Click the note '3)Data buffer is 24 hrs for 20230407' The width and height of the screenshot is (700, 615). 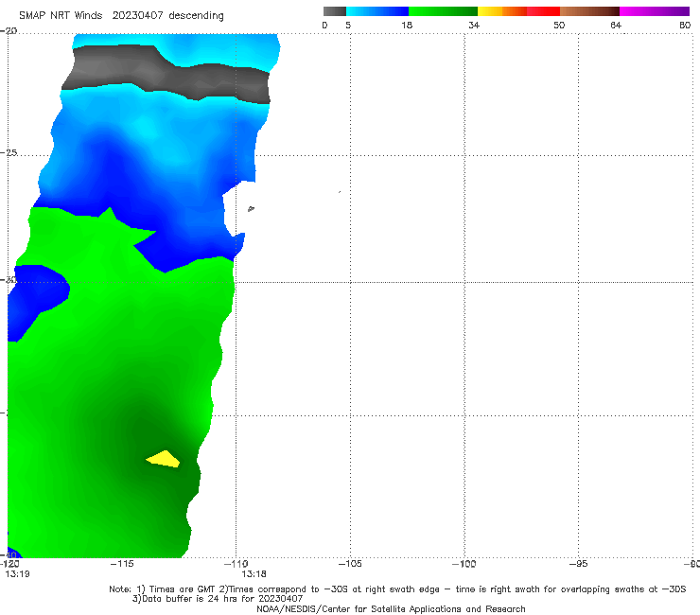click(x=218, y=599)
